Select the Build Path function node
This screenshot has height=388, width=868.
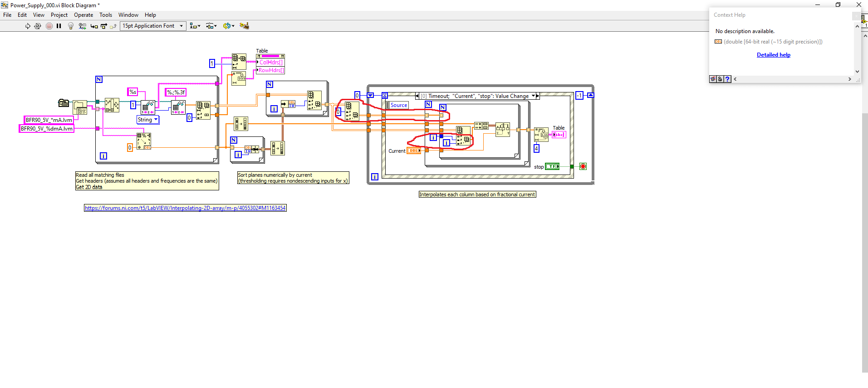(112, 105)
